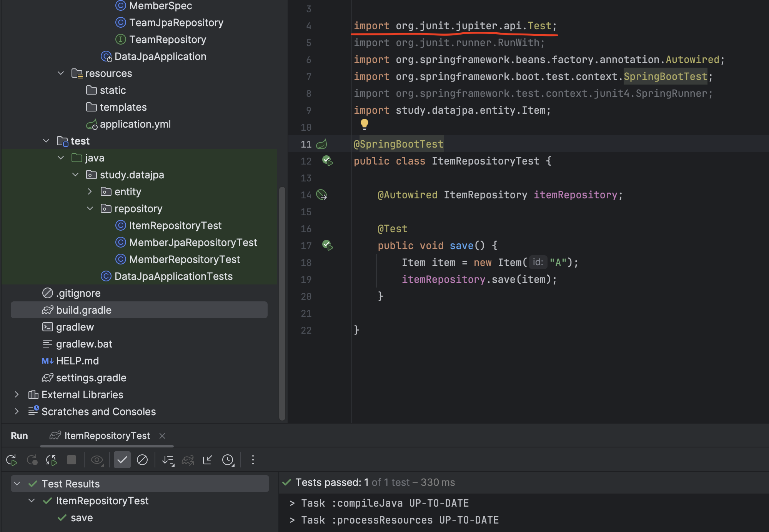Click the run test gutter icon on line 12
Image resolution: width=769 pixels, height=532 pixels.
click(327, 161)
